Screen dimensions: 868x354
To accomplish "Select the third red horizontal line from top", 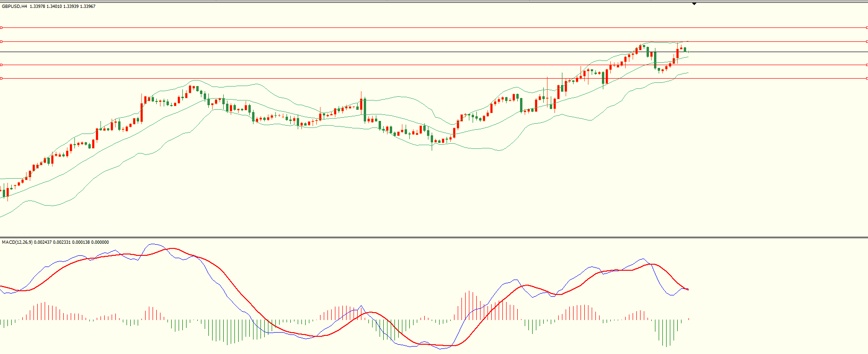I will (434, 65).
